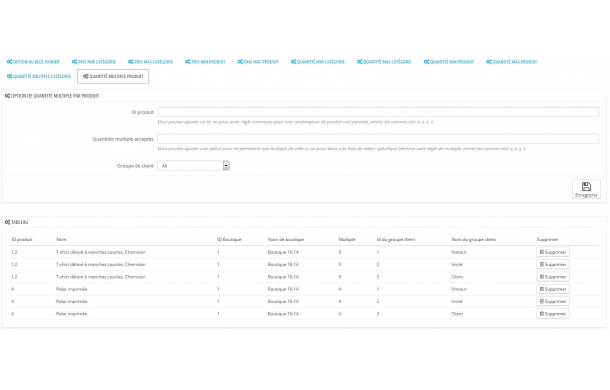This screenshot has height=390, width=610.
Task: Click gear icon of Prix max produit tab
Action: [240, 62]
